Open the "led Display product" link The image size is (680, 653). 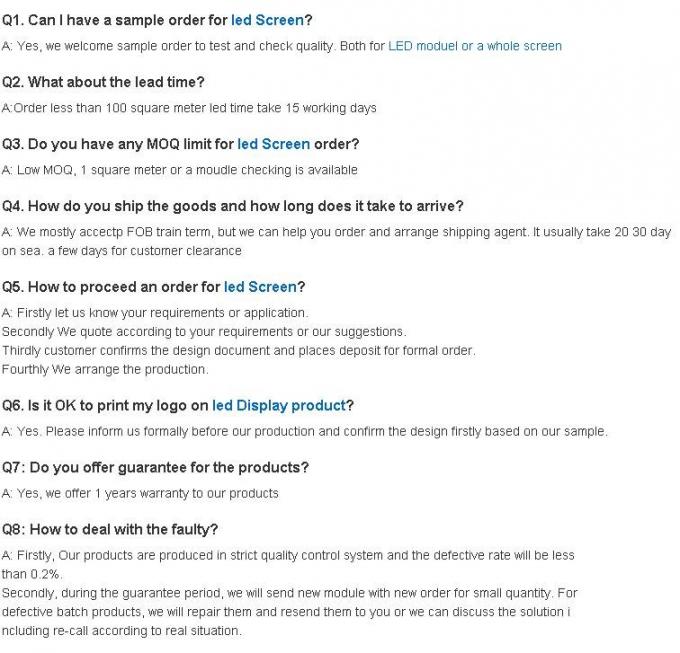278,405
